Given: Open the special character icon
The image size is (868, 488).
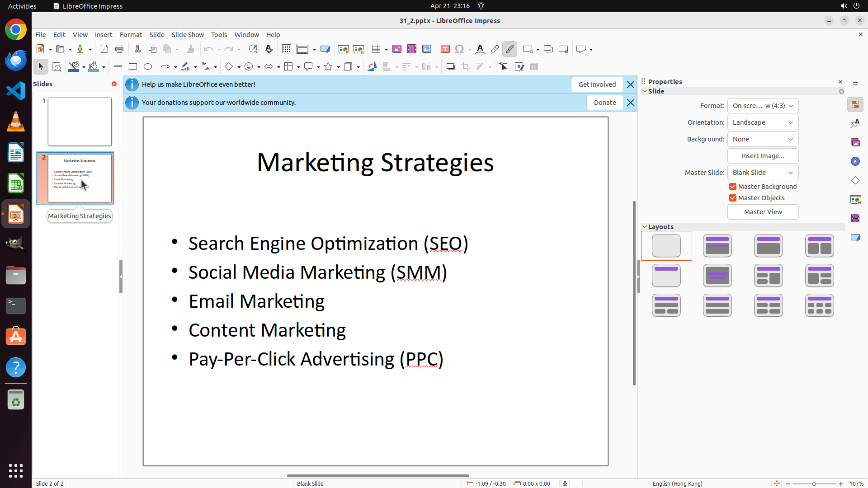Looking at the screenshot, I should coord(459,49).
